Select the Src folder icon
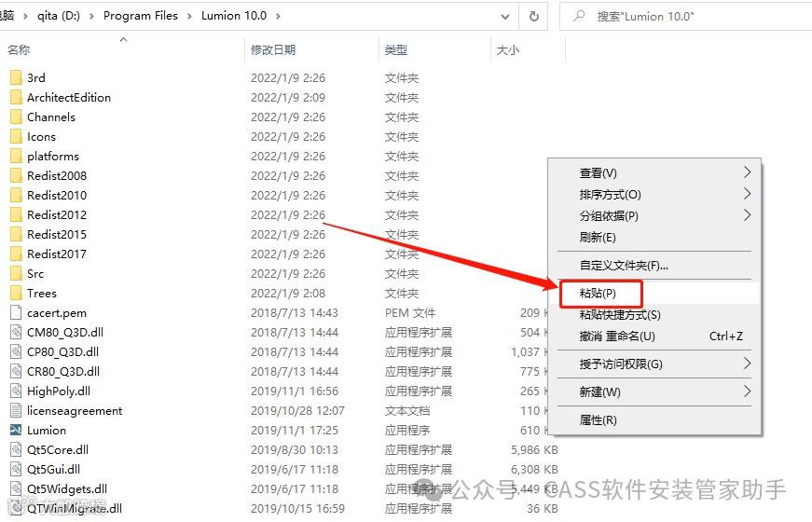The height and width of the screenshot is (522, 812). (16, 273)
